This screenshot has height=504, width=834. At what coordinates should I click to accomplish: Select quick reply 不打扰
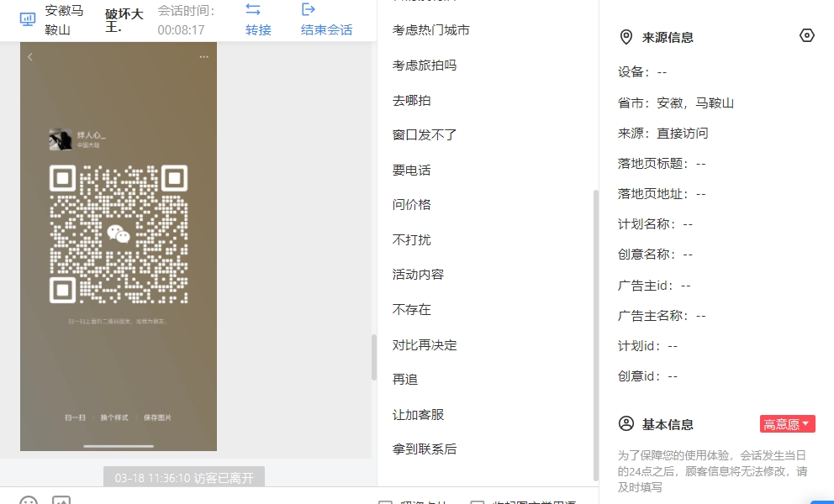pyautogui.click(x=411, y=239)
